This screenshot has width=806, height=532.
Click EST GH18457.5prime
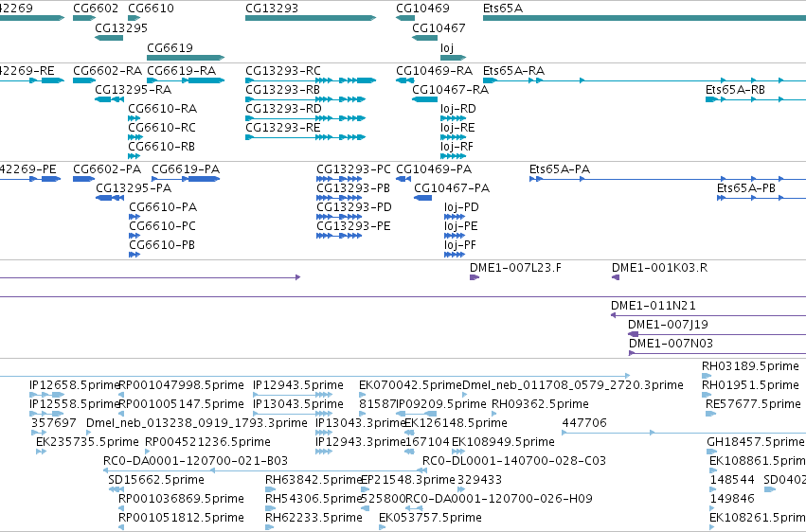tap(711, 452)
